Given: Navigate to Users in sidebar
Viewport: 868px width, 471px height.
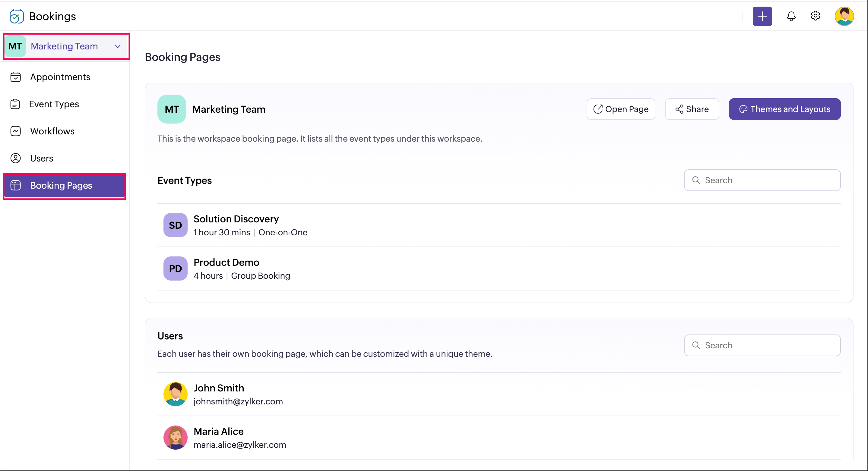Looking at the screenshot, I should 41,158.
